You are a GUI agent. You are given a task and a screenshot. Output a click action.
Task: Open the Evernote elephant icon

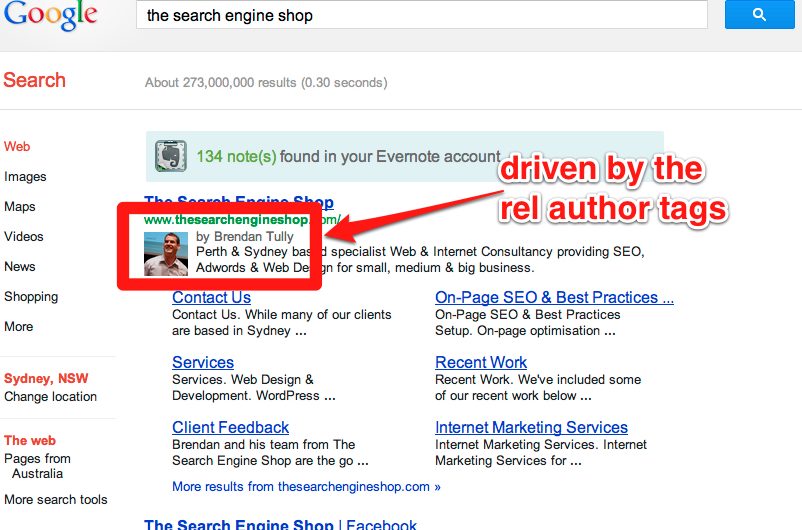point(171,156)
